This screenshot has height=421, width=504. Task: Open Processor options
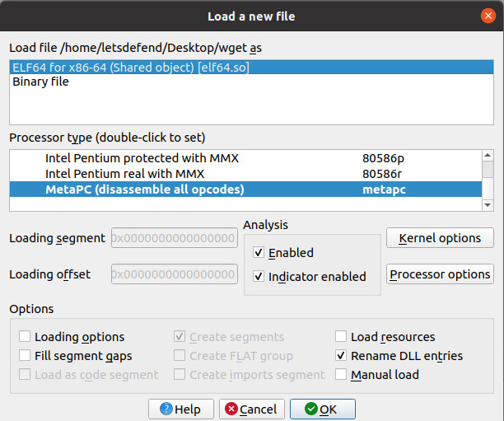(440, 274)
